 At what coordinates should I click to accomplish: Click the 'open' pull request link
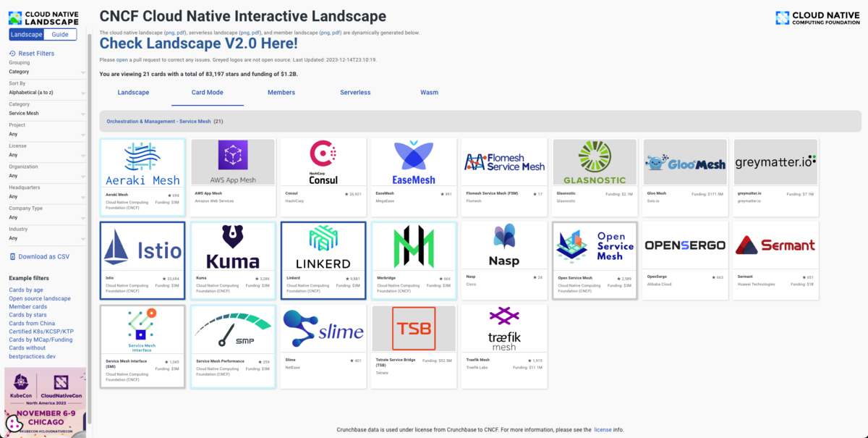(122, 60)
